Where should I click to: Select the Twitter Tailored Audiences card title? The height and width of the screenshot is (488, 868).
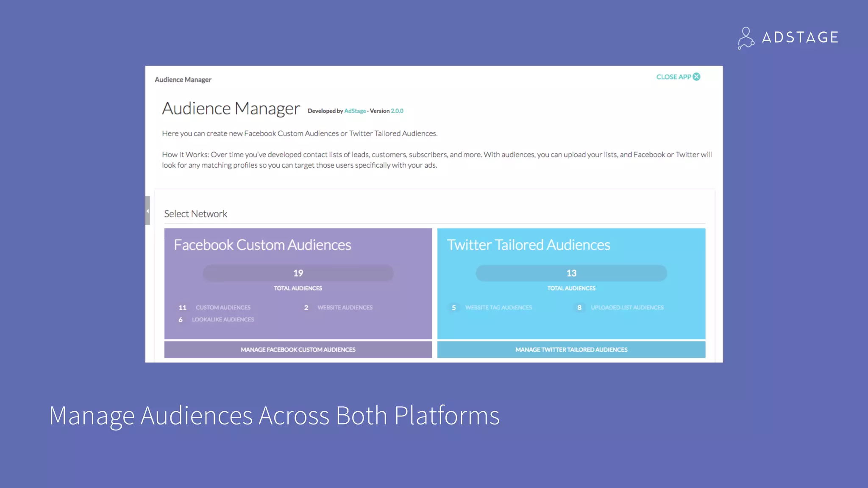(x=529, y=245)
